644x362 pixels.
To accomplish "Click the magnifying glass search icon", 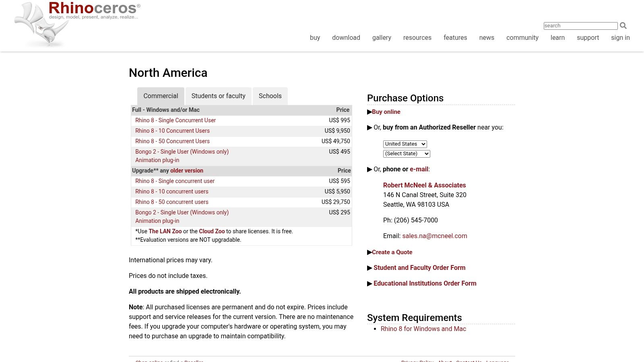I will [623, 26].
